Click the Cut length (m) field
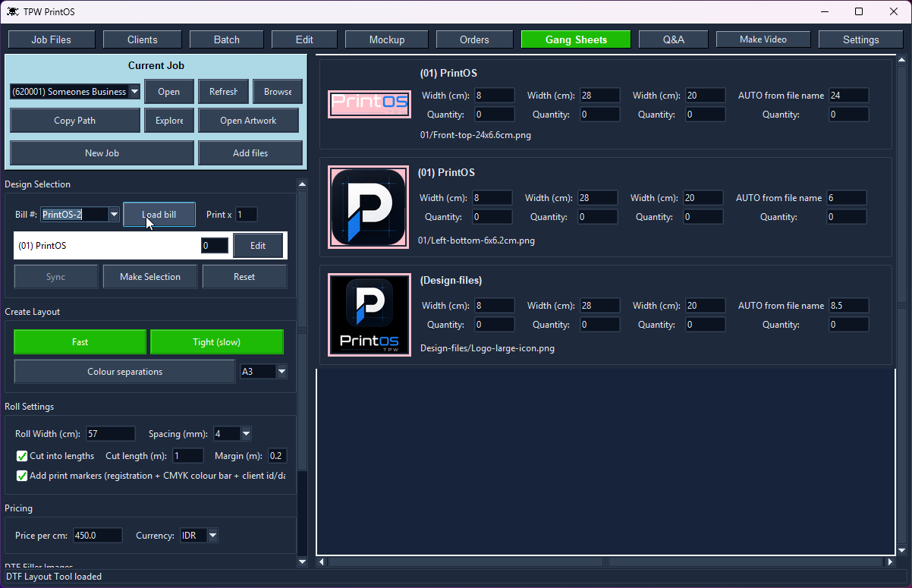 [188, 456]
